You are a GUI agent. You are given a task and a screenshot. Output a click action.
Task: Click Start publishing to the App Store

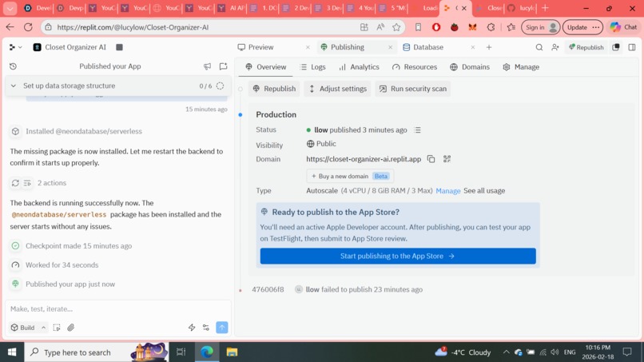pos(398,256)
